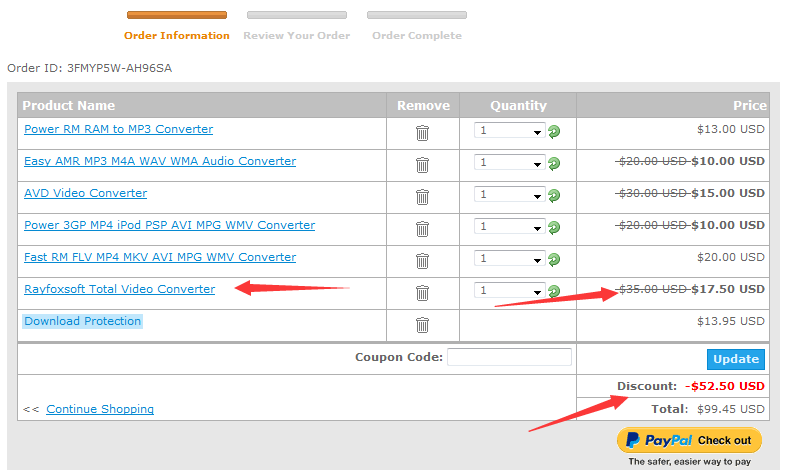The width and height of the screenshot is (793, 470).
Task: Open Easy AMR MP3 M4A WAV WMA Audio Converter link
Action: coord(160,161)
